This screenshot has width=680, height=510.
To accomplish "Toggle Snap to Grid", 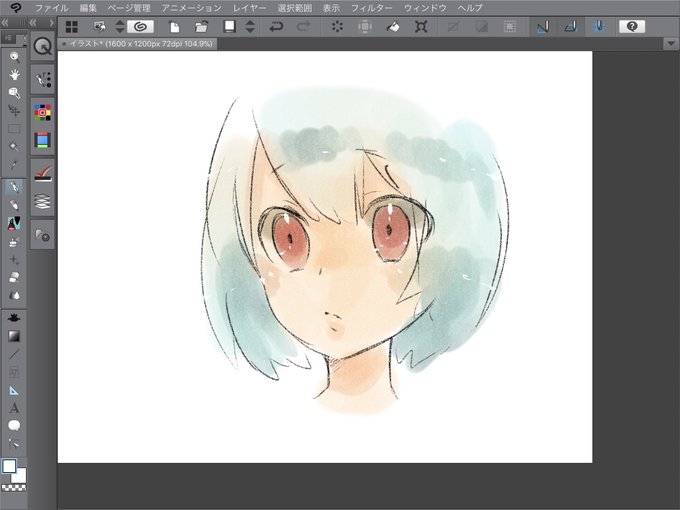I will (x=599, y=27).
